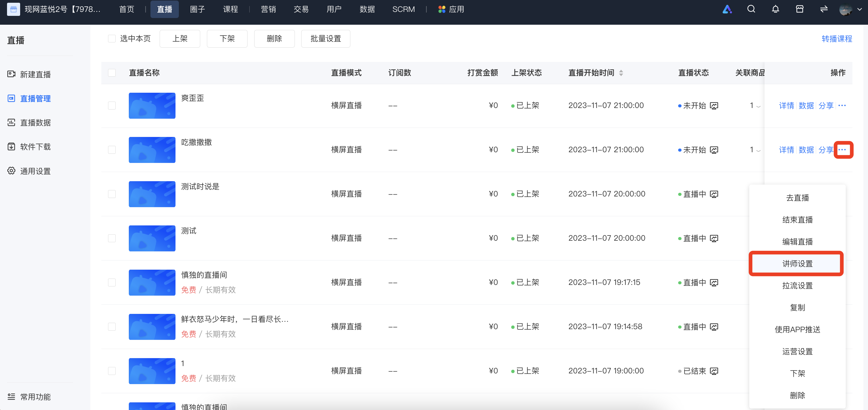Select 讲师设置 from the dropdown menu
This screenshot has height=410, width=868.
tap(797, 264)
